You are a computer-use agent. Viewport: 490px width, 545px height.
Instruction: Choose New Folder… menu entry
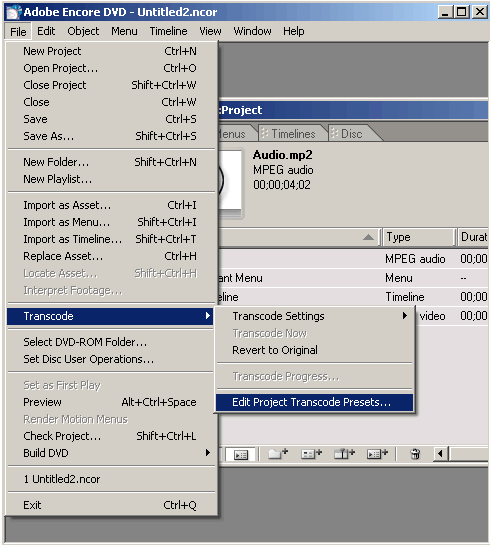[111, 162]
